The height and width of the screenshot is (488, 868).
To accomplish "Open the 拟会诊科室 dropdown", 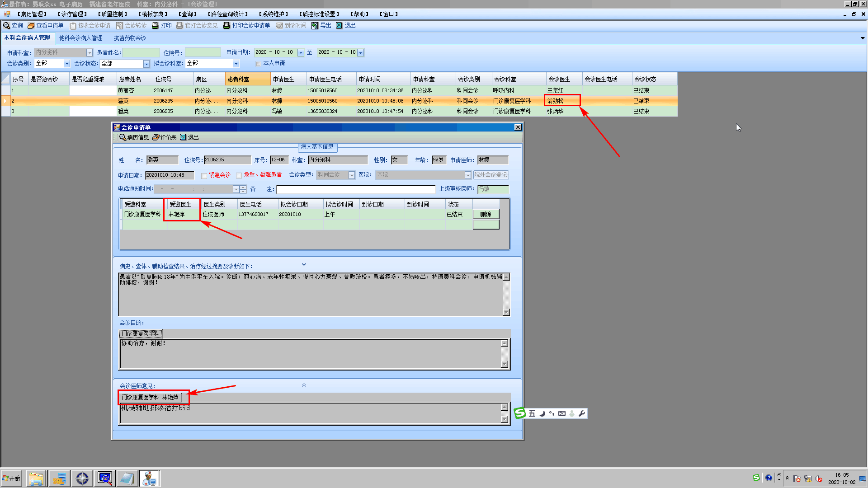I will 236,64.
